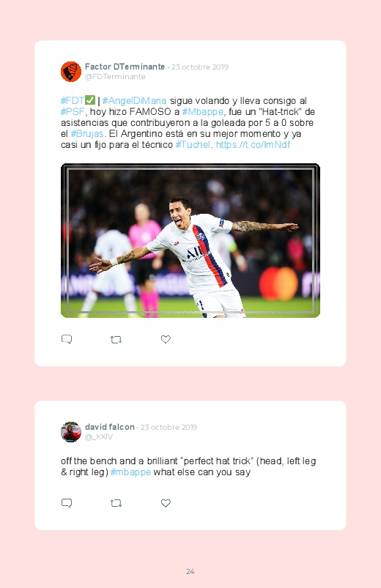Open the Factor DTerminante profile avatar
The width and height of the screenshot is (381, 588).
point(71,72)
